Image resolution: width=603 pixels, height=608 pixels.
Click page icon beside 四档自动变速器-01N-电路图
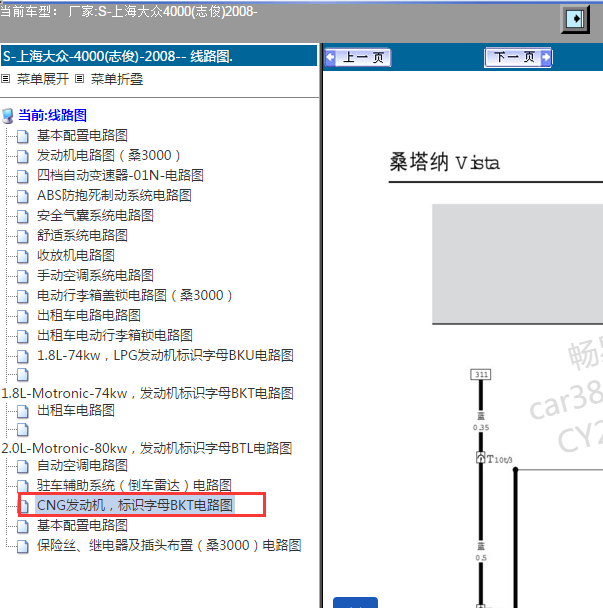tap(22, 176)
